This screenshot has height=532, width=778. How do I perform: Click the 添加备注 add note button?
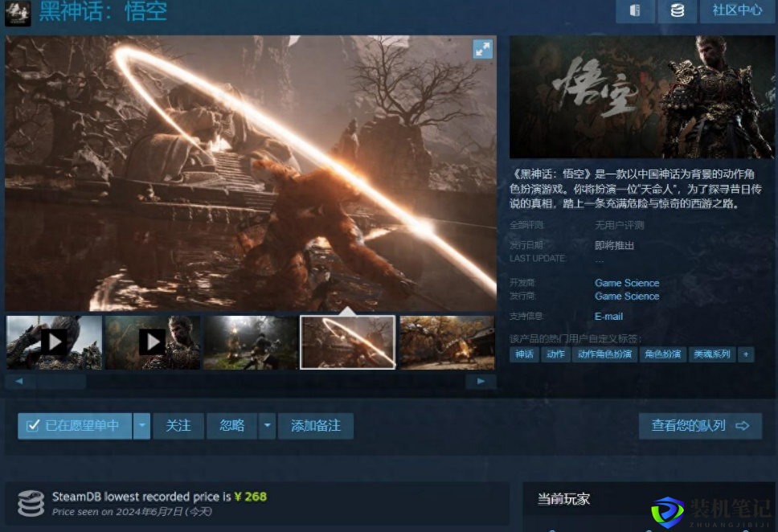coord(316,426)
